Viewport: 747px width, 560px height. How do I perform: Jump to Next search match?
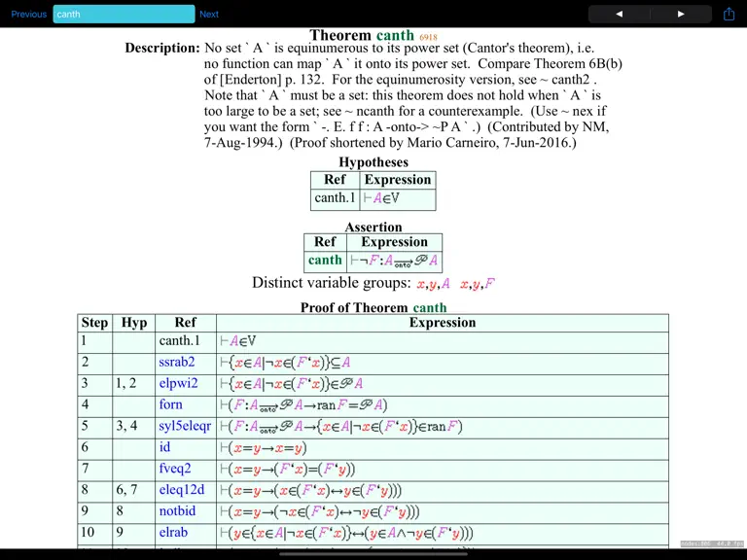[x=209, y=15]
